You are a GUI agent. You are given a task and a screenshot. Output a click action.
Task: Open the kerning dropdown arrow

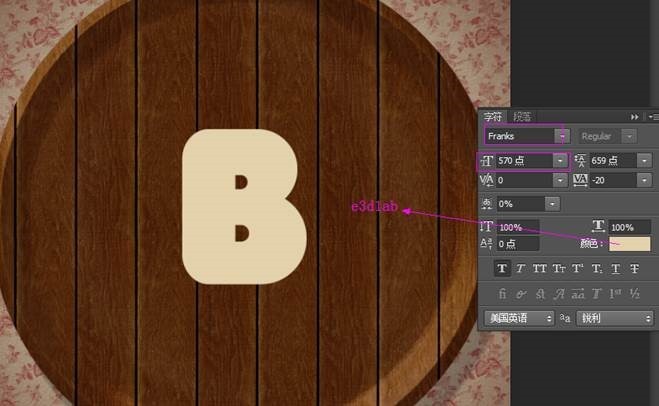tap(560, 180)
